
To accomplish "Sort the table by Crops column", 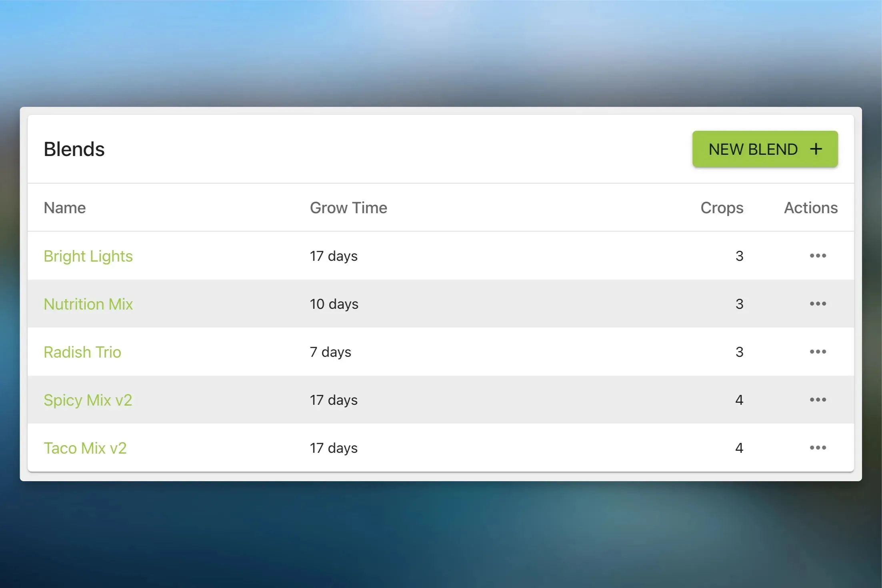I will pos(722,208).
